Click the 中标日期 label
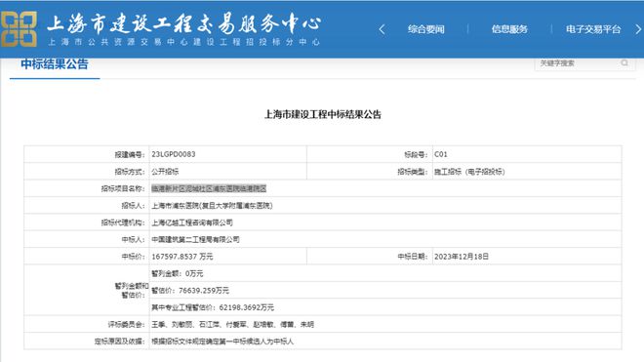The width and height of the screenshot is (644, 362). pos(413,257)
